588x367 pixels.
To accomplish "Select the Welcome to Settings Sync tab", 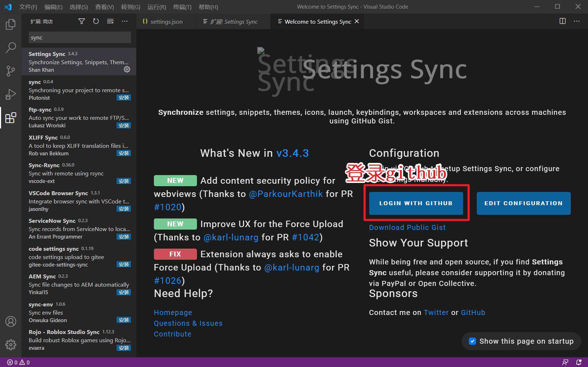I will tap(317, 22).
